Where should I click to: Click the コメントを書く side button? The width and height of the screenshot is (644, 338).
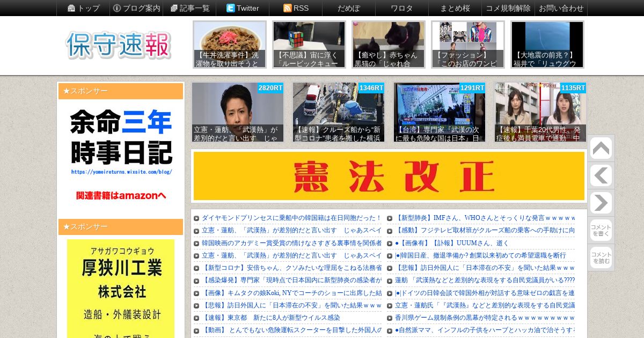[601, 230]
